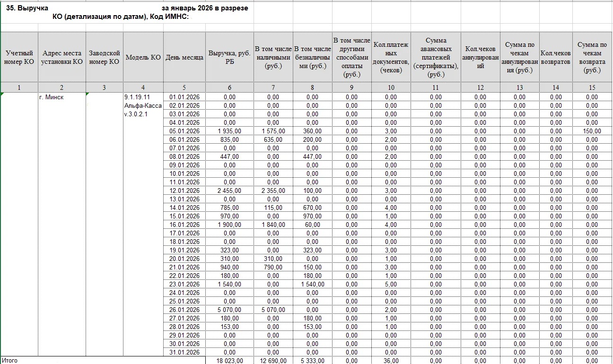
Task: Click the total receipts count 36,00
Action: pyautogui.click(x=391, y=361)
